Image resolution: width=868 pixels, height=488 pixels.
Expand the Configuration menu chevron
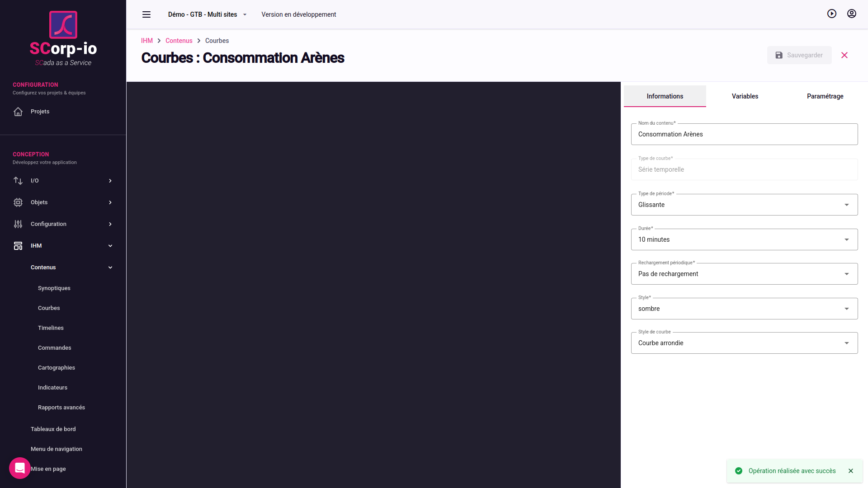tap(110, 224)
